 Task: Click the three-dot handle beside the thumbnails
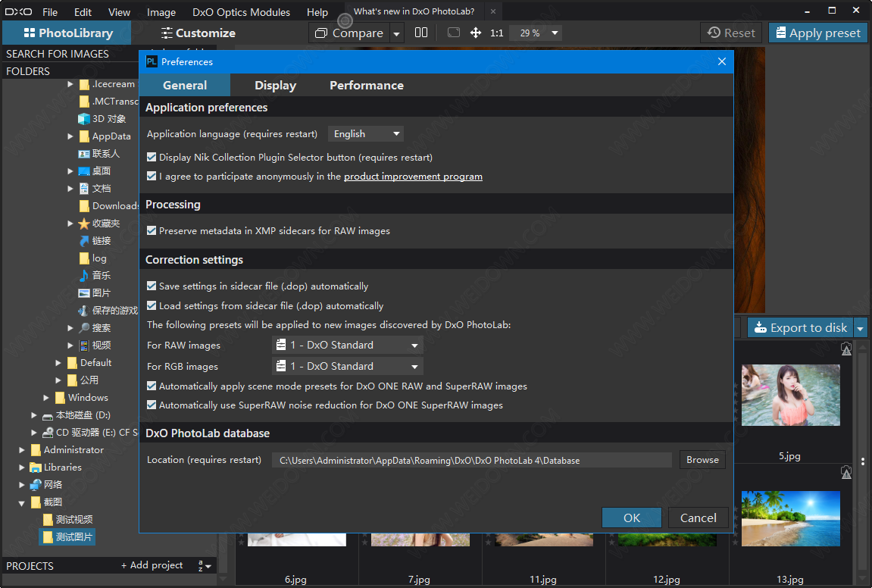coord(863,461)
